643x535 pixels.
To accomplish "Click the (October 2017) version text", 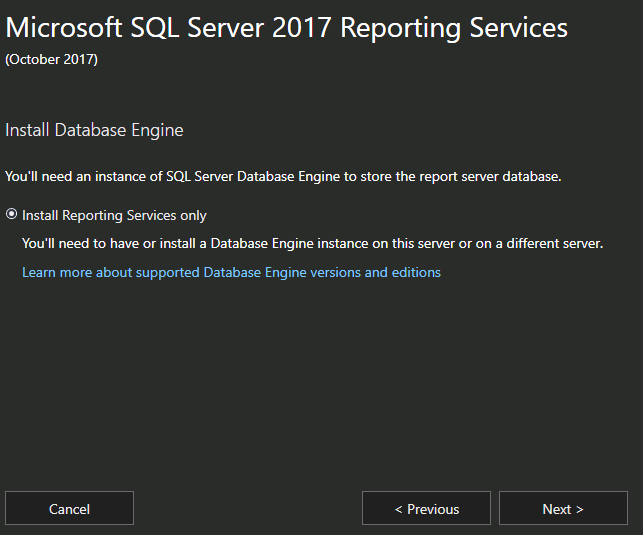I will click(51, 59).
